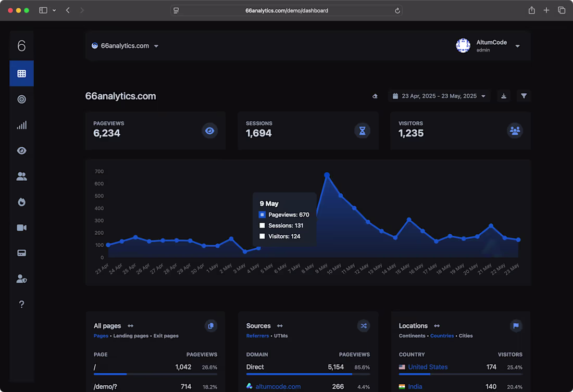Screen dimensions: 573x392
Task: Open the statistics bar-chart sidebar icon
Action: click(21, 124)
